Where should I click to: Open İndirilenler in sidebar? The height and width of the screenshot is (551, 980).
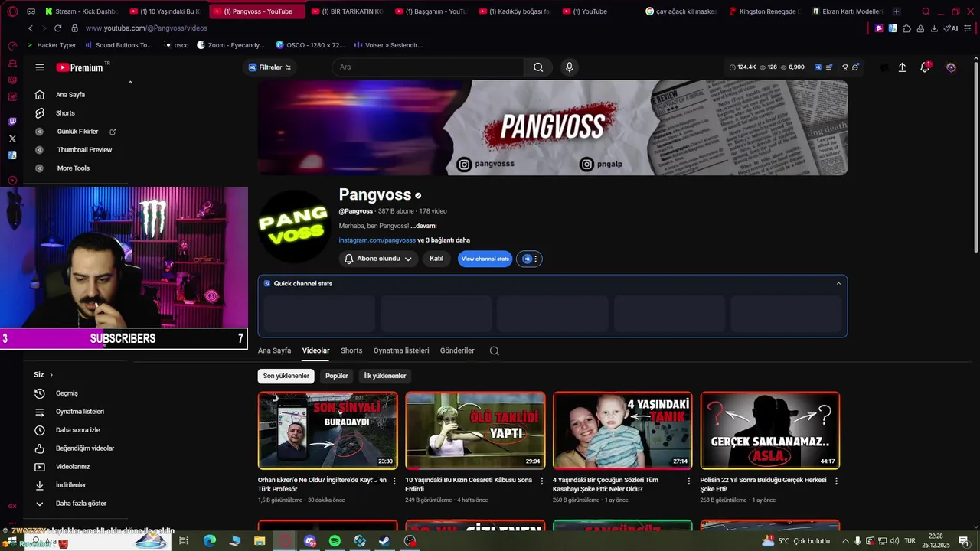coord(70,485)
